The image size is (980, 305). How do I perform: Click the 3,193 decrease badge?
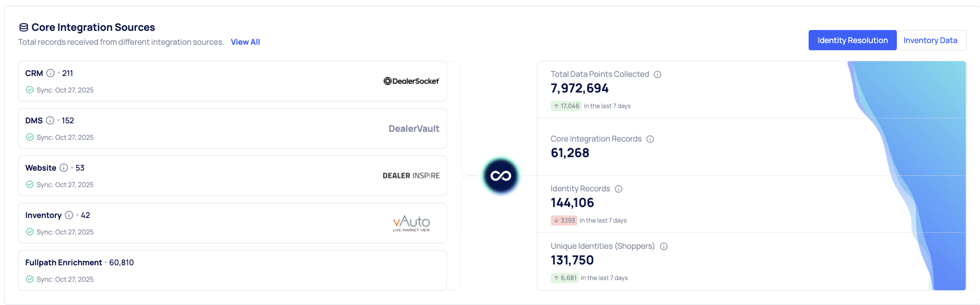[564, 221]
